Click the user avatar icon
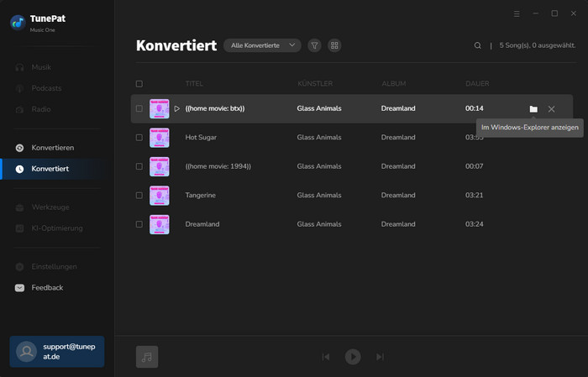The image size is (588, 377). pyautogui.click(x=26, y=352)
